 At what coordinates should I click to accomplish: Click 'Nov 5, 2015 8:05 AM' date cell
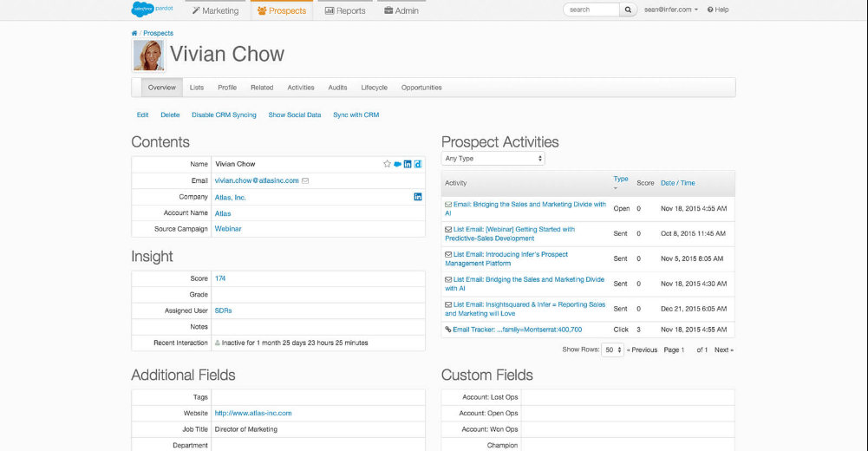click(x=692, y=259)
